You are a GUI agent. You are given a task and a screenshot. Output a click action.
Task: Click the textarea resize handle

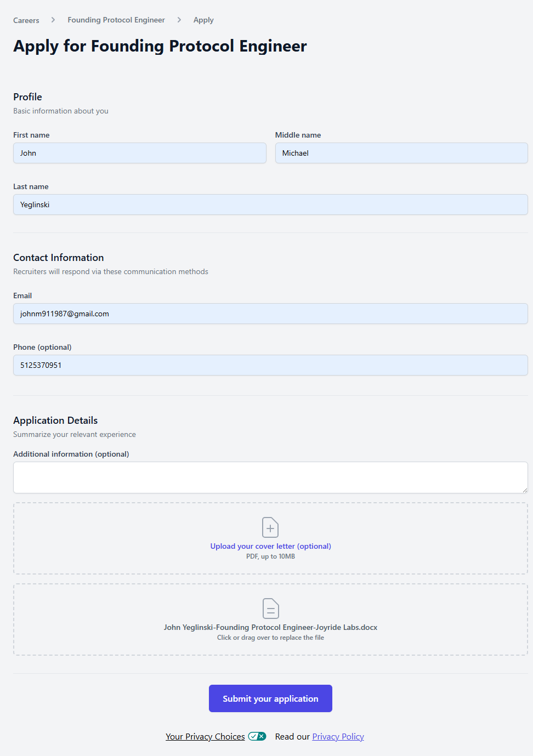pos(525,490)
